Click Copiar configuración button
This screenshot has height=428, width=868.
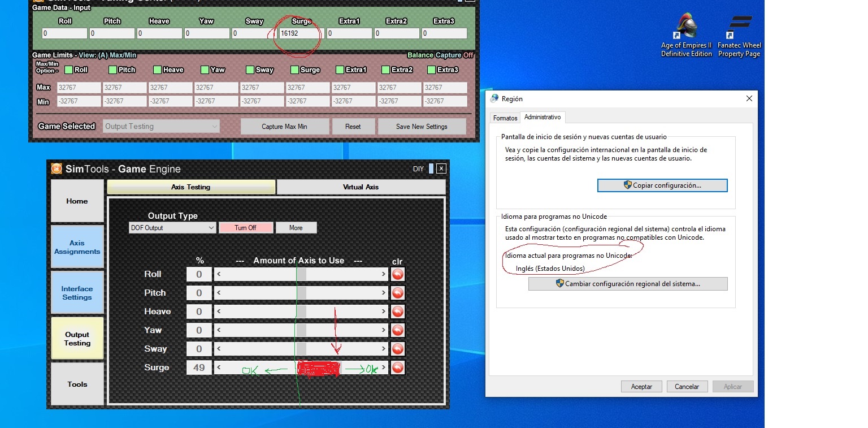coord(662,185)
